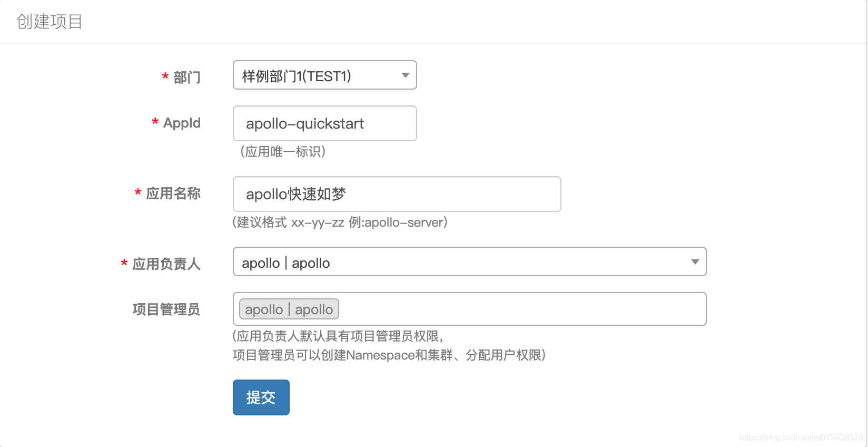This screenshot has height=447, width=868.
Task: Click the 应用名称 field label
Action: (174, 194)
